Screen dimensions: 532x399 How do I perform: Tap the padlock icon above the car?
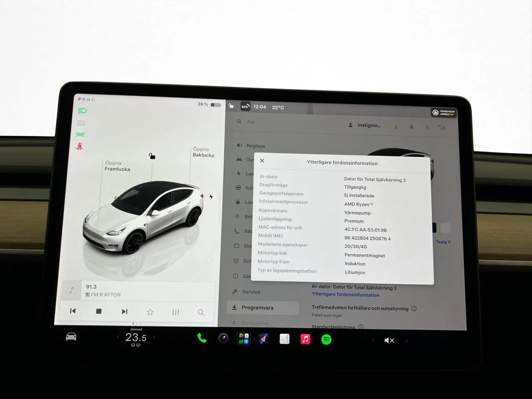tap(152, 156)
